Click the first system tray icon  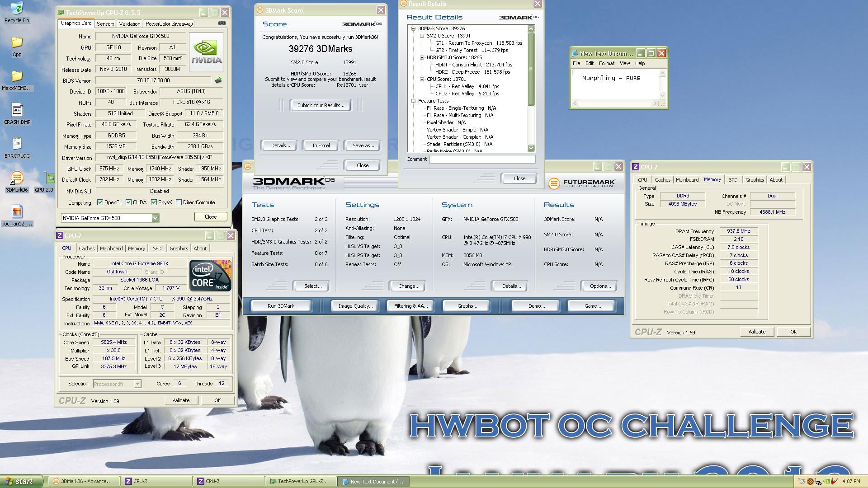click(802, 482)
